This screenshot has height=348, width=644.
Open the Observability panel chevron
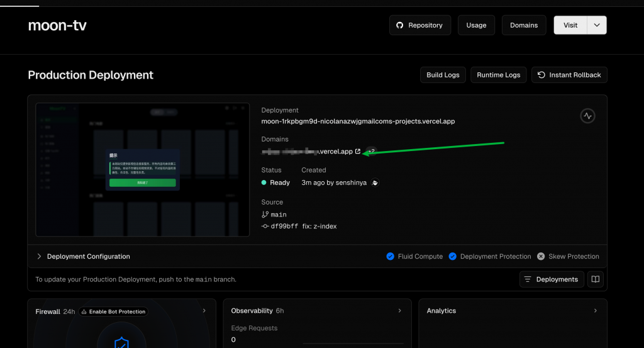click(399, 311)
